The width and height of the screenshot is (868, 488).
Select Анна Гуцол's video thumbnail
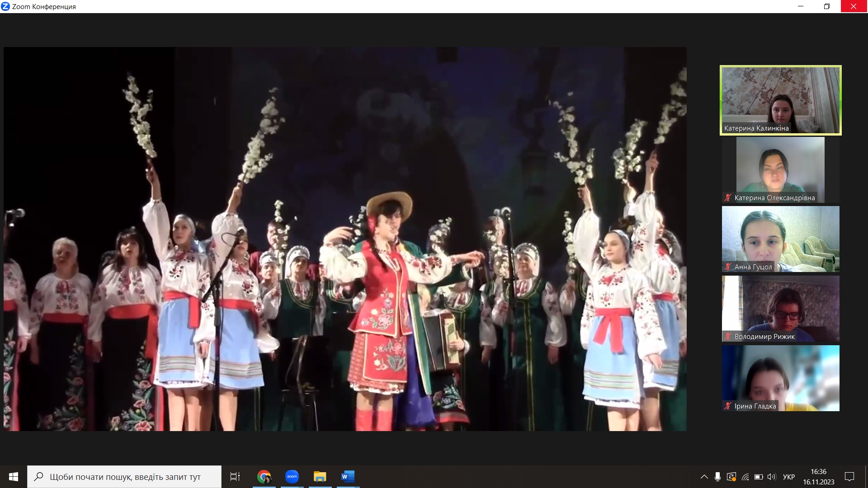(x=780, y=239)
